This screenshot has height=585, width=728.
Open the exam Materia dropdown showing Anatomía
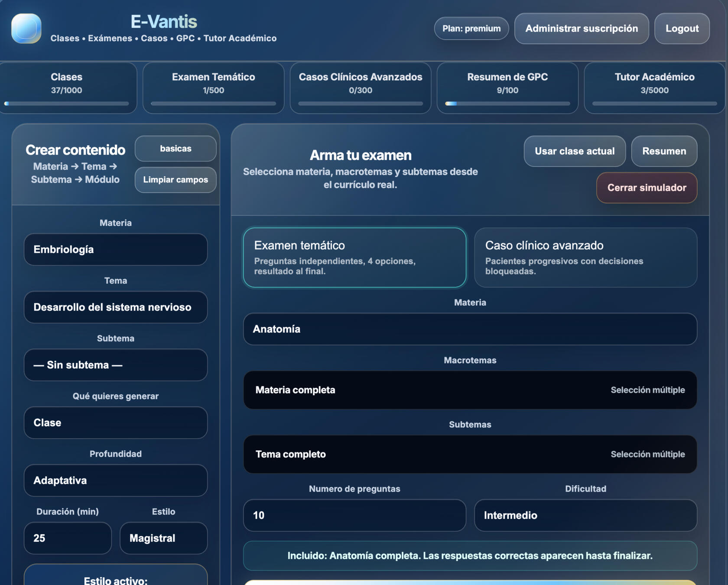pos(470,329)
